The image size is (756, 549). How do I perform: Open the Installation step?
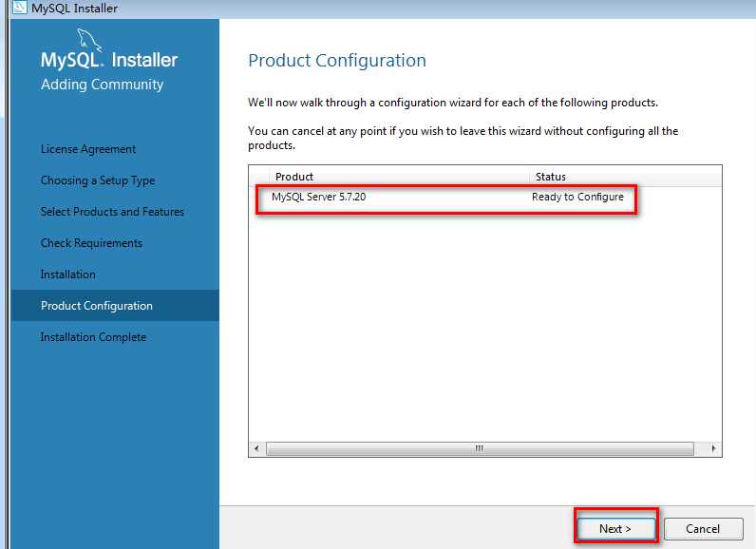pos(68,274)
